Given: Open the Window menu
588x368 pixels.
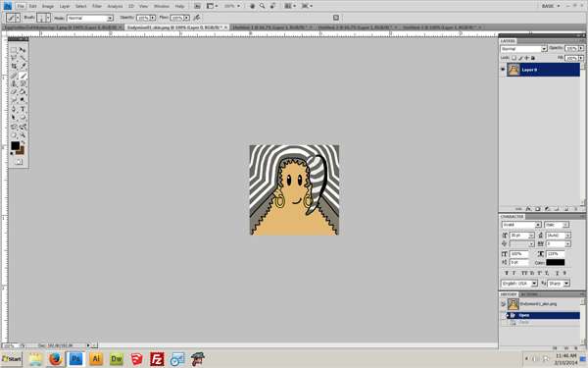Looking at the screenshot, I should (x=162, y=6).
